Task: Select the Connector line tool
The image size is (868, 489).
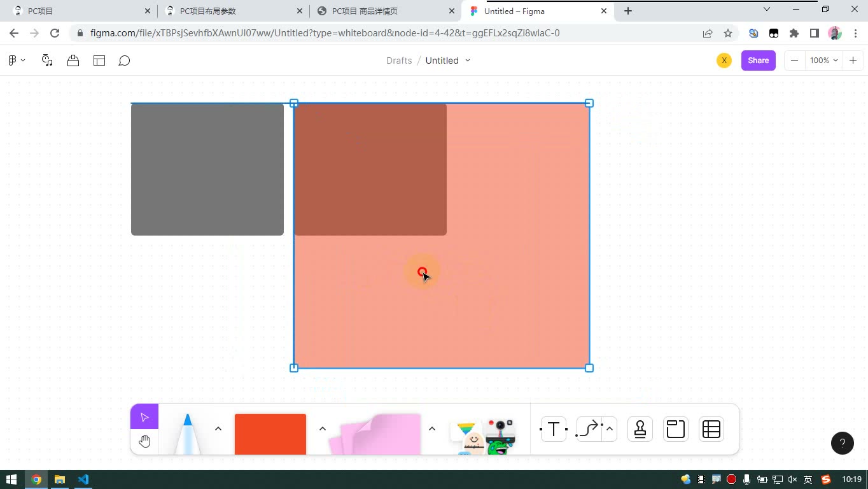Action: 589,430
